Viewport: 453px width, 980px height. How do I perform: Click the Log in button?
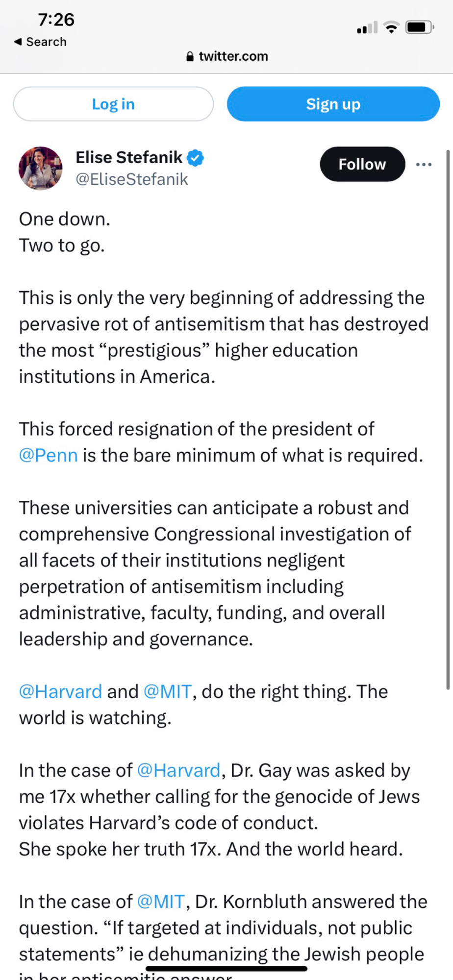point(113,104)
